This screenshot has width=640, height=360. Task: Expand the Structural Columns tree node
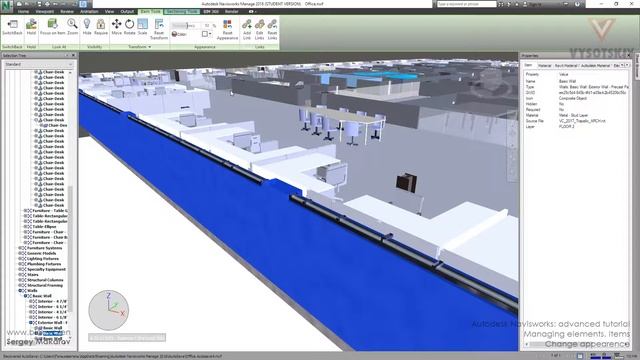tap(20, 280)
